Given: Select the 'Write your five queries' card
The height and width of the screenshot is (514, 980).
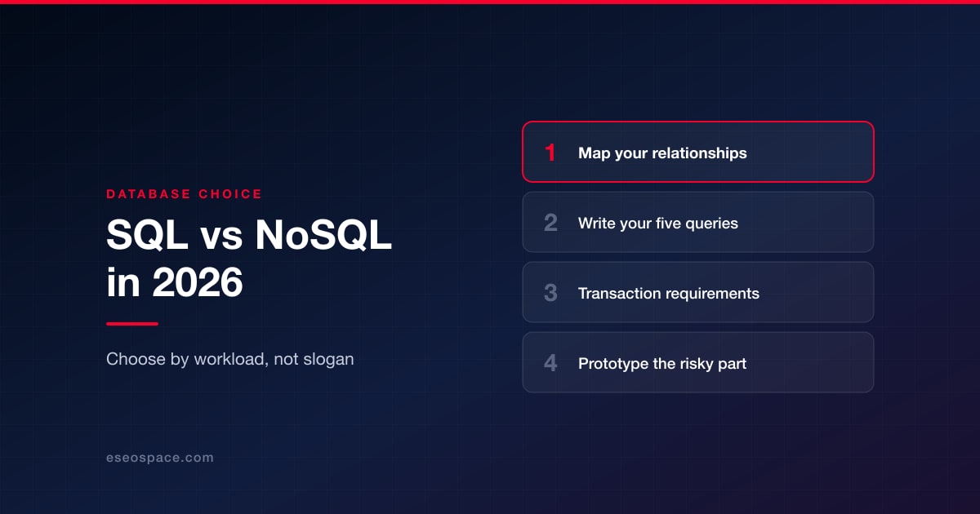Looking at the screenshot, I should click(x=698, y=222).
